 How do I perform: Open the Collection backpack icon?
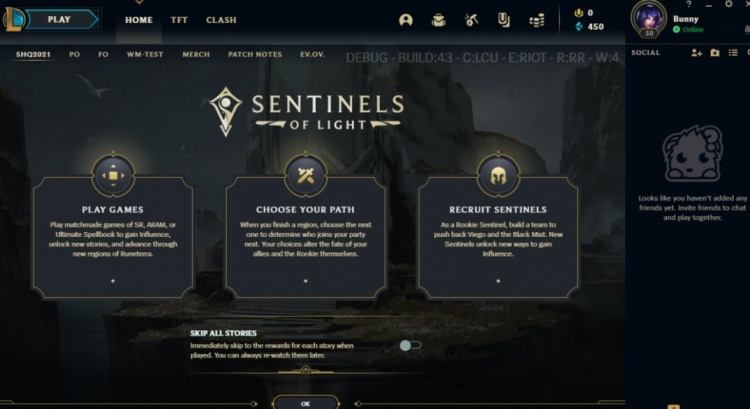point(438,20)
